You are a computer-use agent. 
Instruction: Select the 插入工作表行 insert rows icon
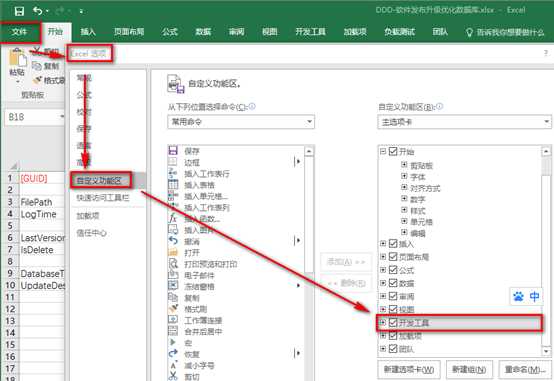tap(173, 174)
